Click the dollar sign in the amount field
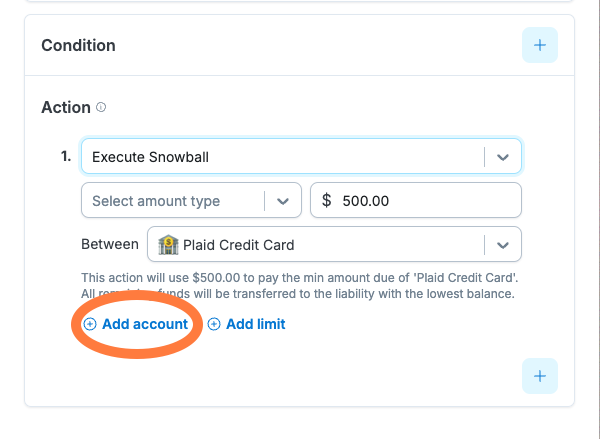600x439 pixels. pos(327,200)
